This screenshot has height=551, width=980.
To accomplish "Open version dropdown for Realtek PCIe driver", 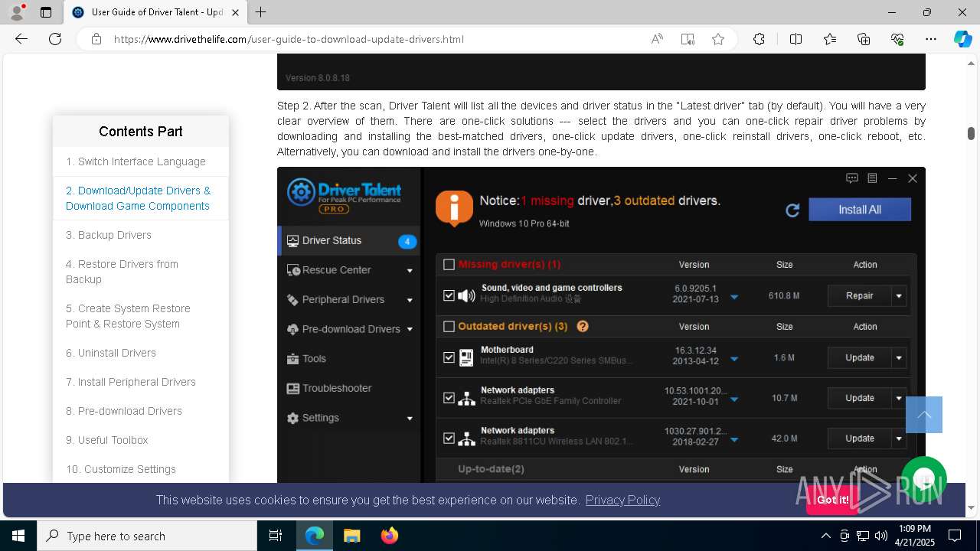I will click(734, 399).
